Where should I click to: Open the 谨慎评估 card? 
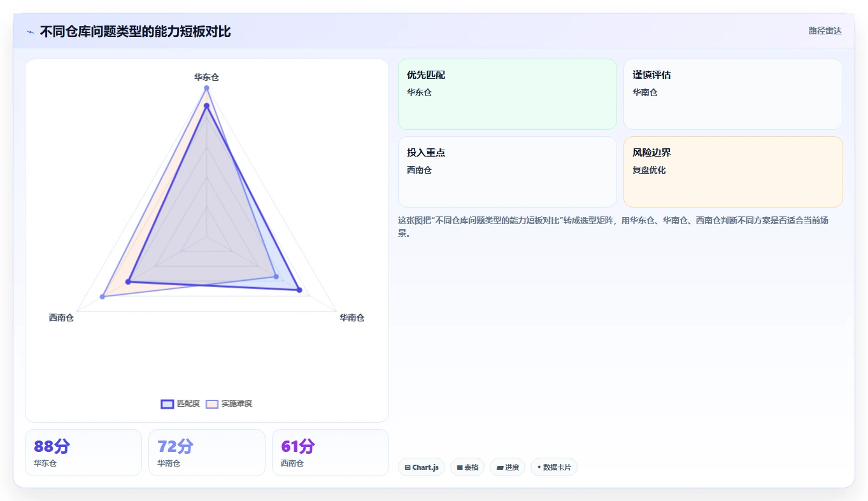coord(733,94)
